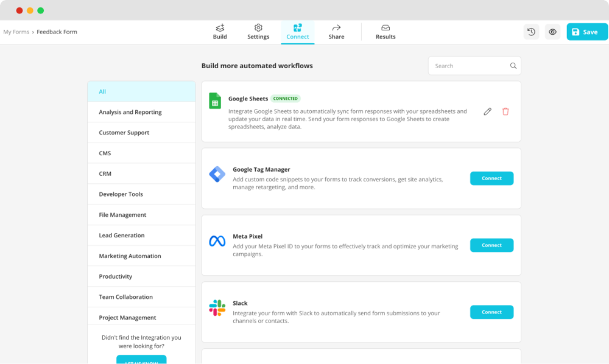Click the magnifier icon in search box

click(x=513, y=66)
